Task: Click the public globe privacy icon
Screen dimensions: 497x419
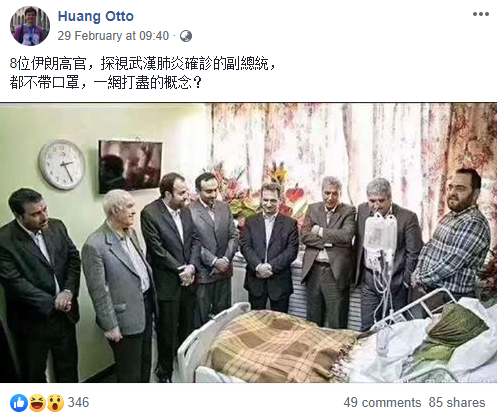Action: click(x=186, y=36)
